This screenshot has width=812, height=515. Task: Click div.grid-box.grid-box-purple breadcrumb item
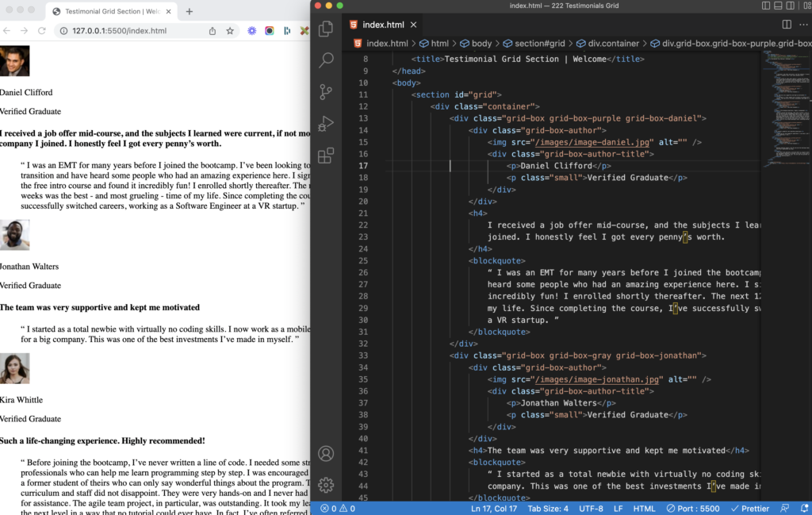(730, 44)
